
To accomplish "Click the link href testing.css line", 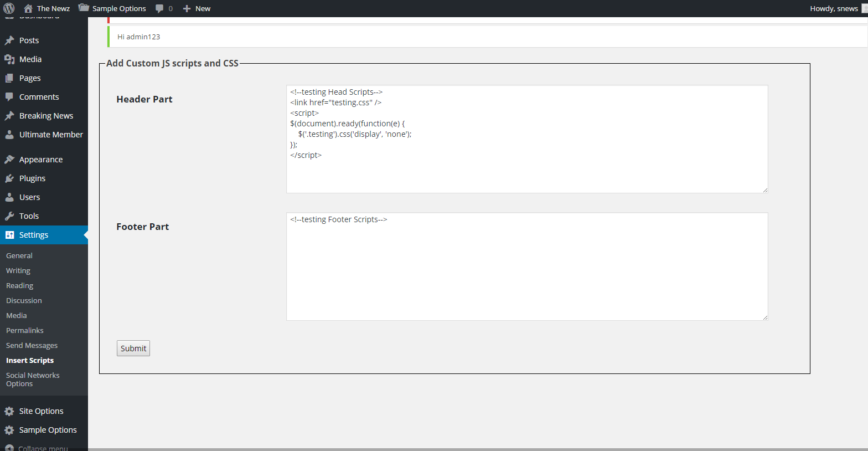I will coord(336,102).
